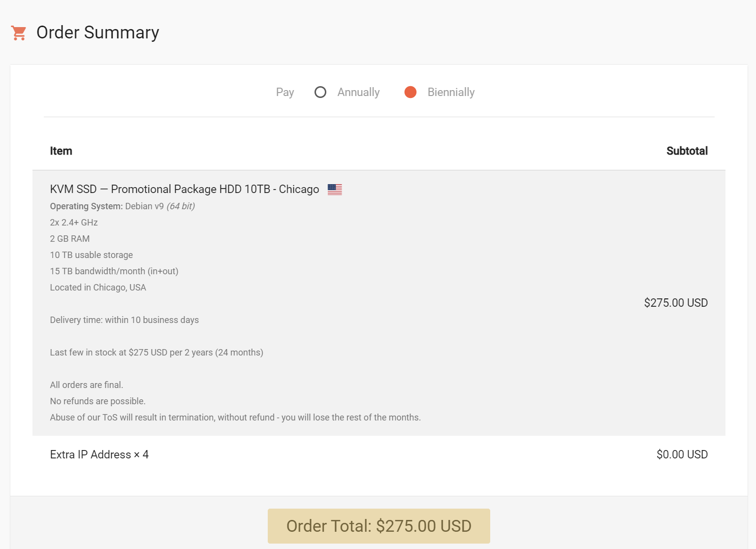The width and height of the screenshot is (756, 549).
Task: Select the Annually payment radio button
Action: [320, 92]
